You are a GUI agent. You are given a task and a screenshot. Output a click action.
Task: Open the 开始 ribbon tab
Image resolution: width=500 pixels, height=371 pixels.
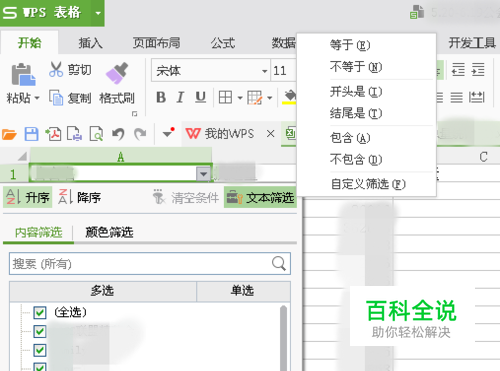pos(29,43)
